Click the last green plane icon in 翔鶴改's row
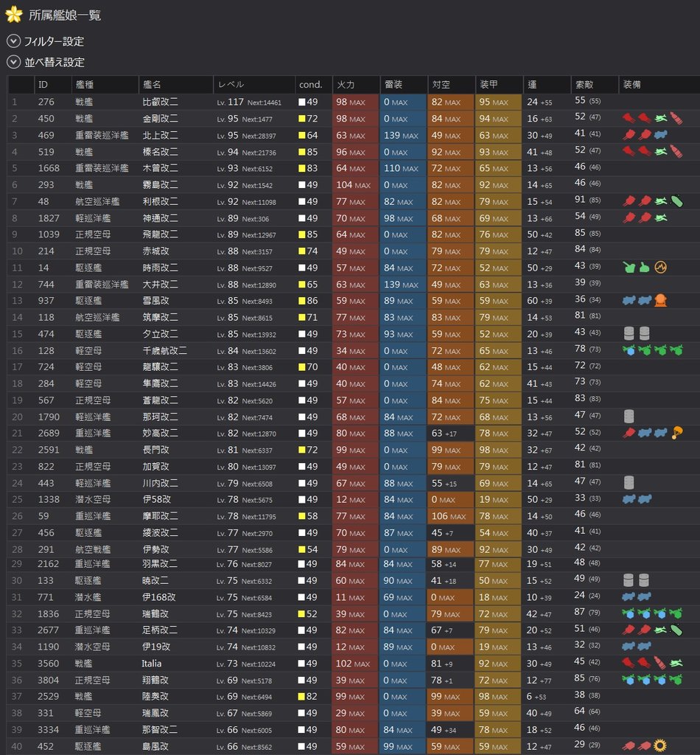Screen dimensions: 700x755 tap(676, 679)
